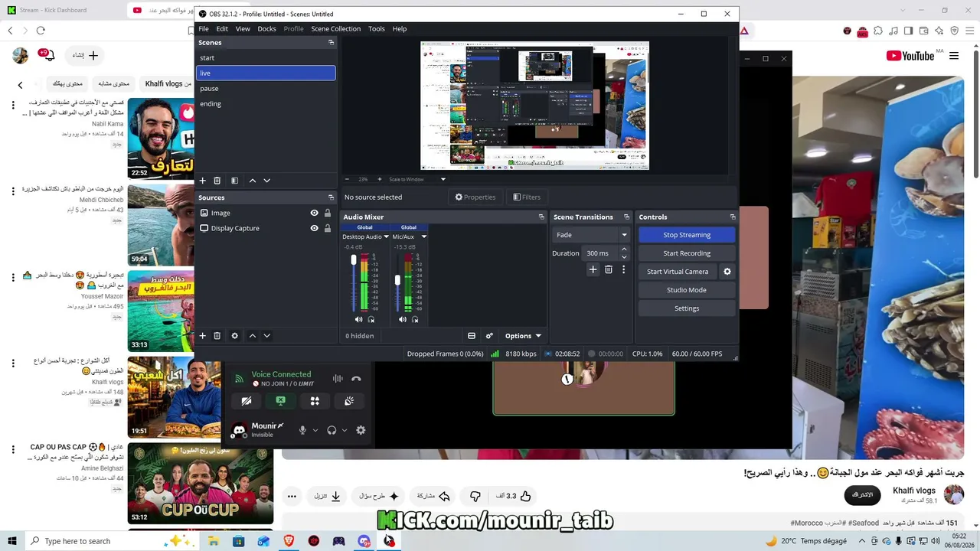This screenshot has width=980, height=551.
Task: Adjust the Desktop Audio volume slider
Action: click(x=354, y=261)
